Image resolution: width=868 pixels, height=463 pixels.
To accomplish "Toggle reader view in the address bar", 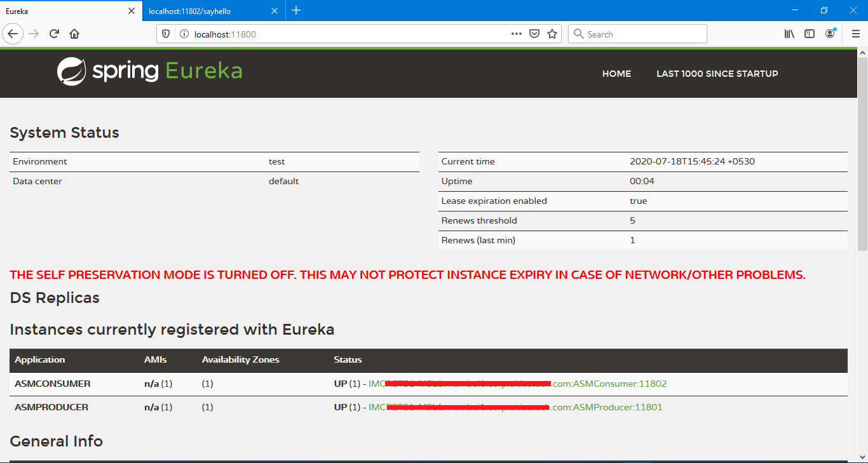I will click(x=534, y=34).
